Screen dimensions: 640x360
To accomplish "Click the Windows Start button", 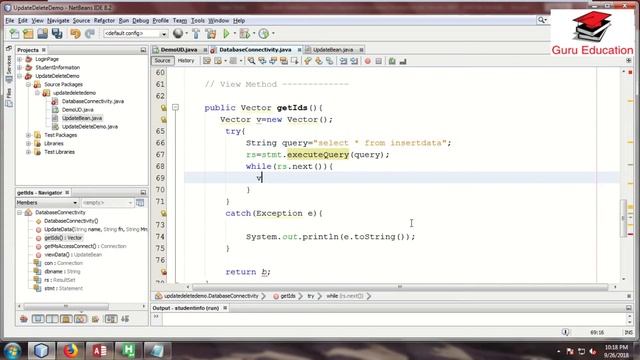I will click(x=12, y=351).
